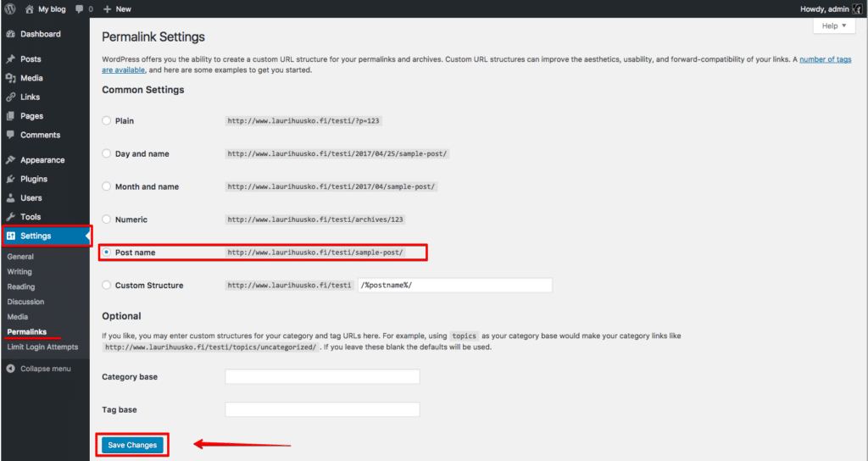Click the Numeric example URL archives/123
Viewport: 868px width, 461px height.
(x=315, y=219)
